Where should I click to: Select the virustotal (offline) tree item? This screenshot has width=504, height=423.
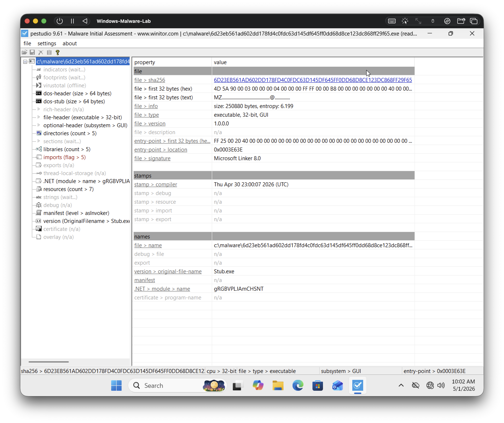(65, 85)
